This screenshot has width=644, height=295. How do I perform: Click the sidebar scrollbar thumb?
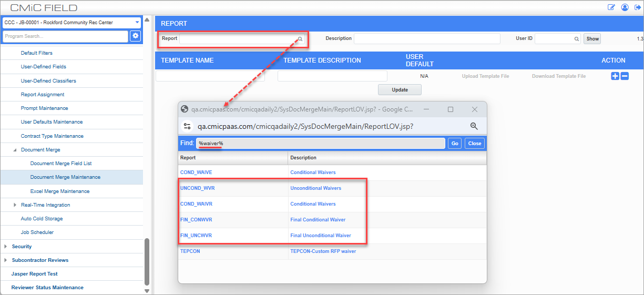click(x=147, y=262)
